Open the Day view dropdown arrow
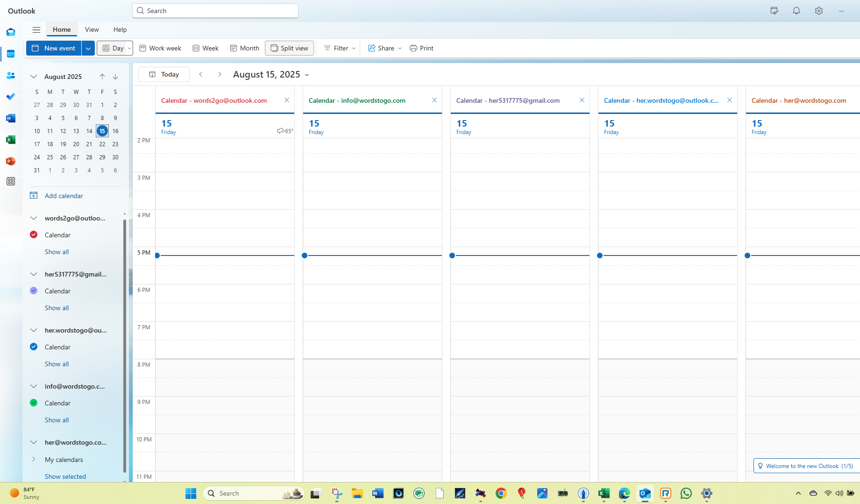The width and height of the screenshot is (860, 504). tap(129, 48)
